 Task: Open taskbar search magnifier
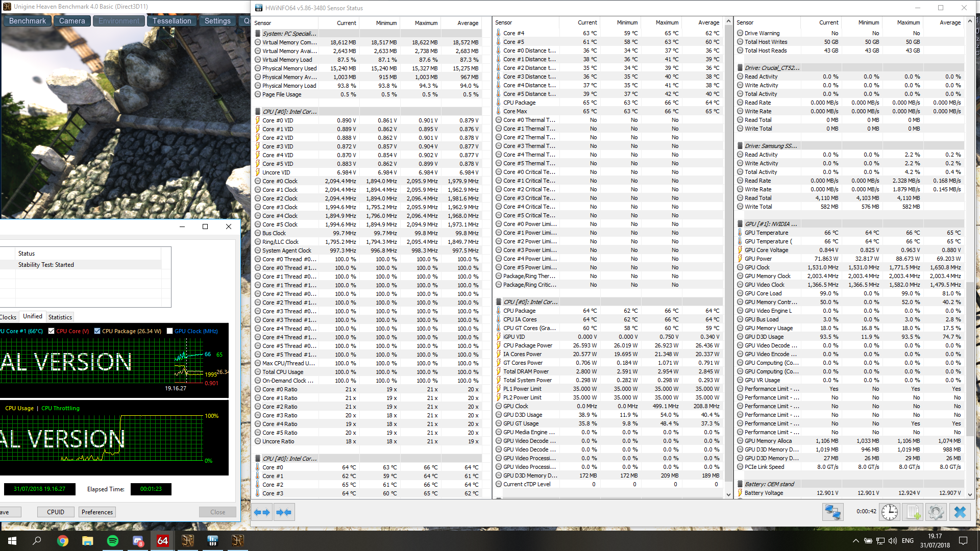(37, 541)
